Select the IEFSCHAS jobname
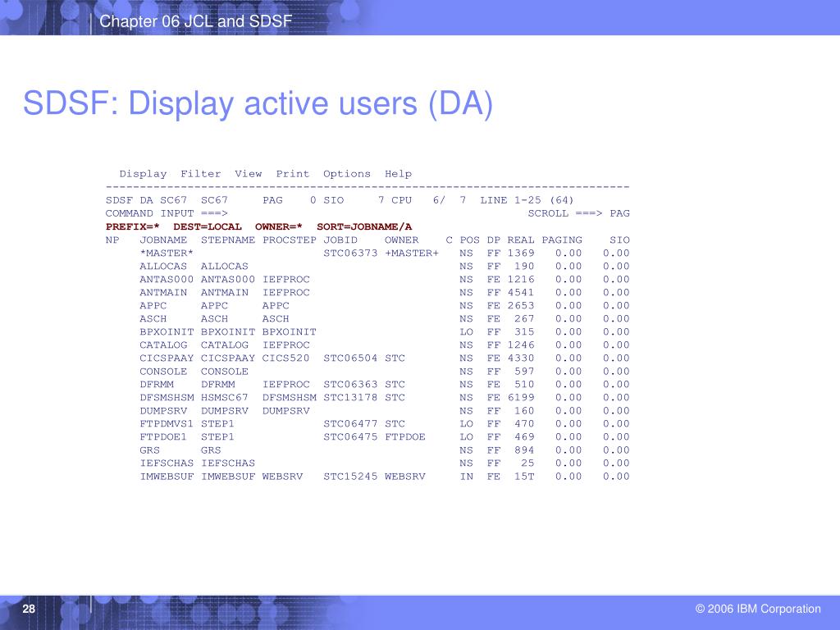The image size is (840, 630). (x=167, y=463)
